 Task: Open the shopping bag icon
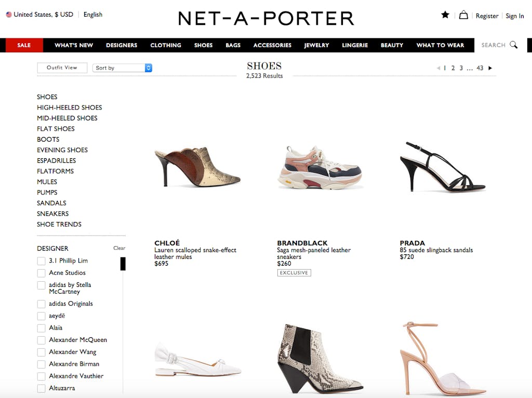[x=463, y=15]
